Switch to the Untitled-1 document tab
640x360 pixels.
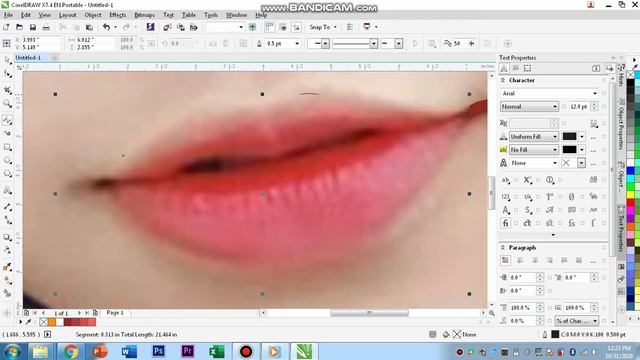28,58
